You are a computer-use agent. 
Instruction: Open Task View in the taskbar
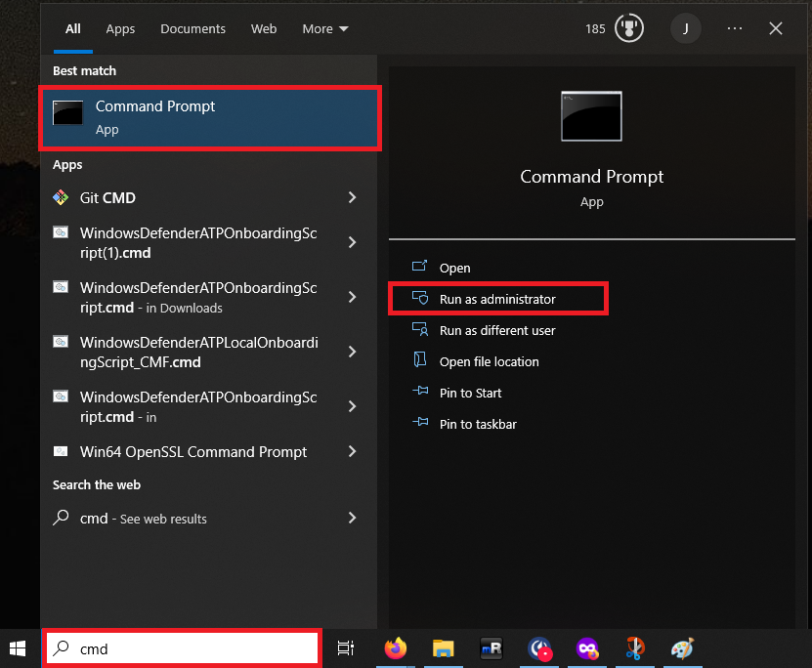tap(345, 648)
